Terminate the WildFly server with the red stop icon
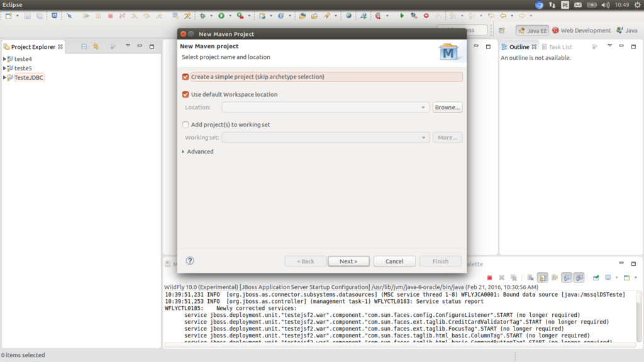The height and width of the screenshot is (362, 644). [x=489, y=277]
